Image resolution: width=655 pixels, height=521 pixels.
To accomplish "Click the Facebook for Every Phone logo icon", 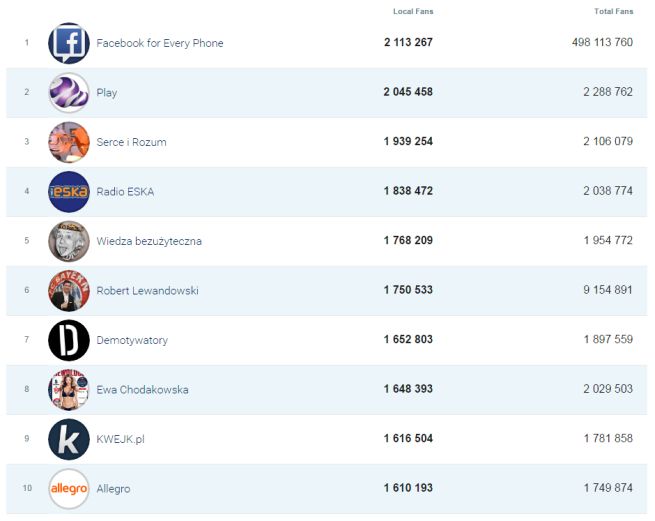I will (69, 43).
